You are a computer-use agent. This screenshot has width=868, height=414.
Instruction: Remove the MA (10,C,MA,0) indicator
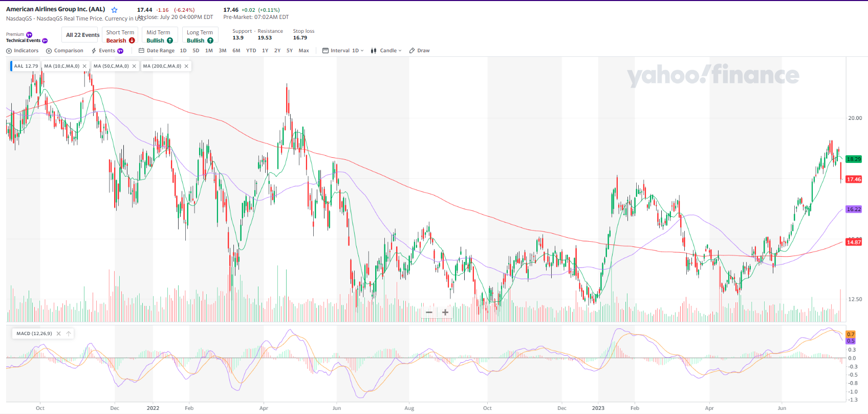pyautogui.click(x=84, y=66)
